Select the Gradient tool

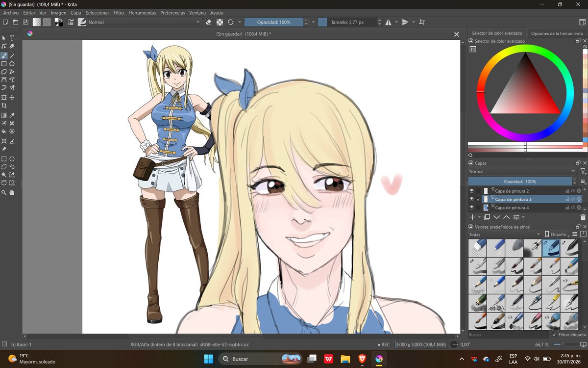tap(4, 115)
